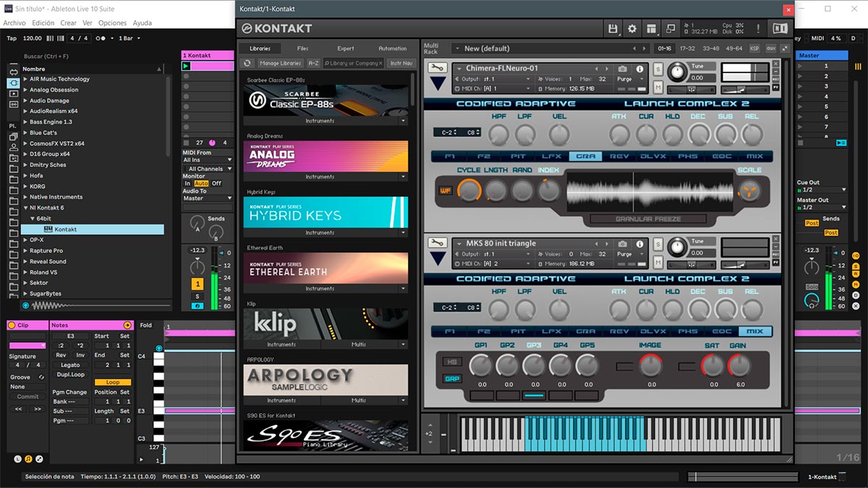The height and width of the screenshot is (488, 868).
Task: Toggle the KS button in the MKS 80 mix panel
Action: pos(452,362)
